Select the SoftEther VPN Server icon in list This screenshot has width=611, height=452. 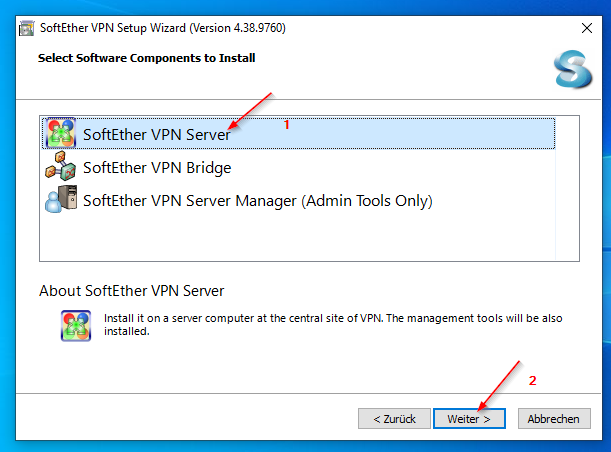(61, 133)
